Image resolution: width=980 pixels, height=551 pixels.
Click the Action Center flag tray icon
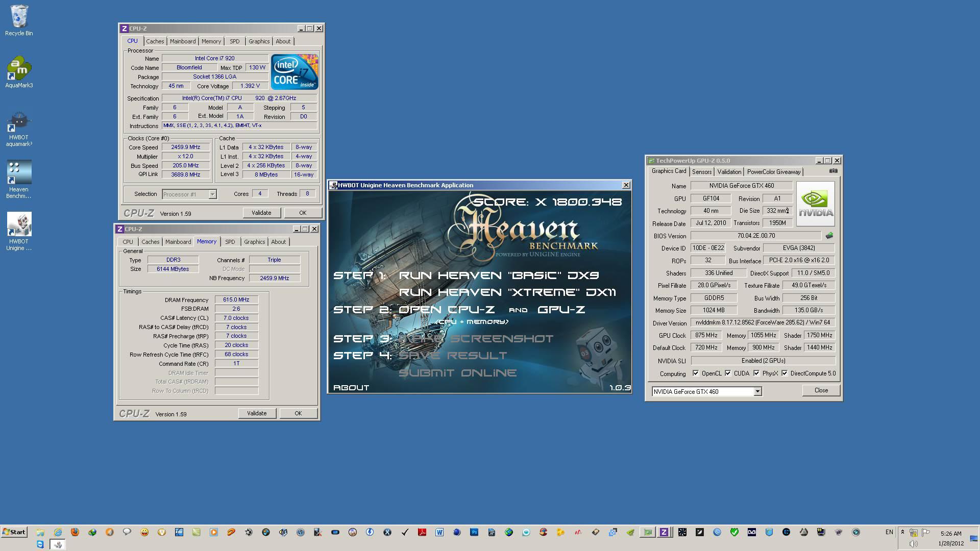pos(925,533)
